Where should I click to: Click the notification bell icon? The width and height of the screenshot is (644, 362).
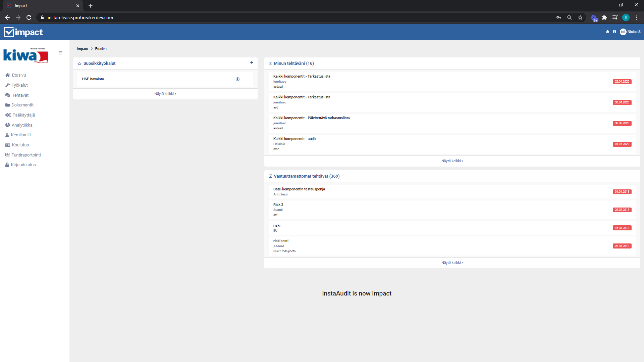click(607, 32)
